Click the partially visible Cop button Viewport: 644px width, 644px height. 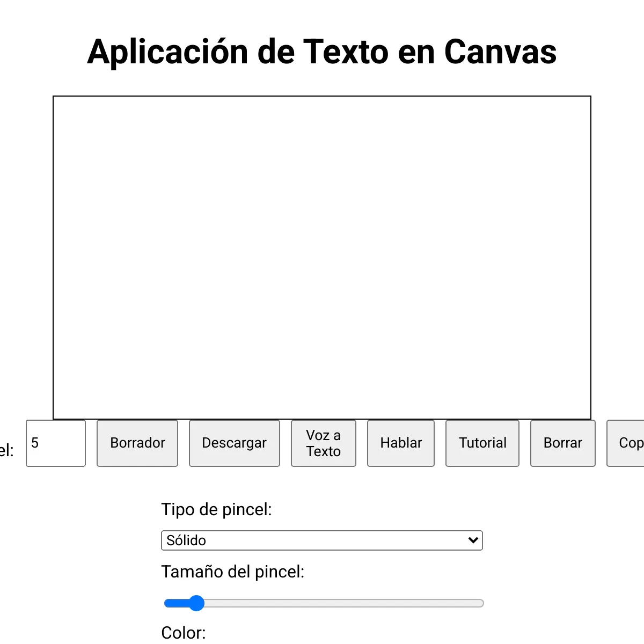click(x=626, y=443)
